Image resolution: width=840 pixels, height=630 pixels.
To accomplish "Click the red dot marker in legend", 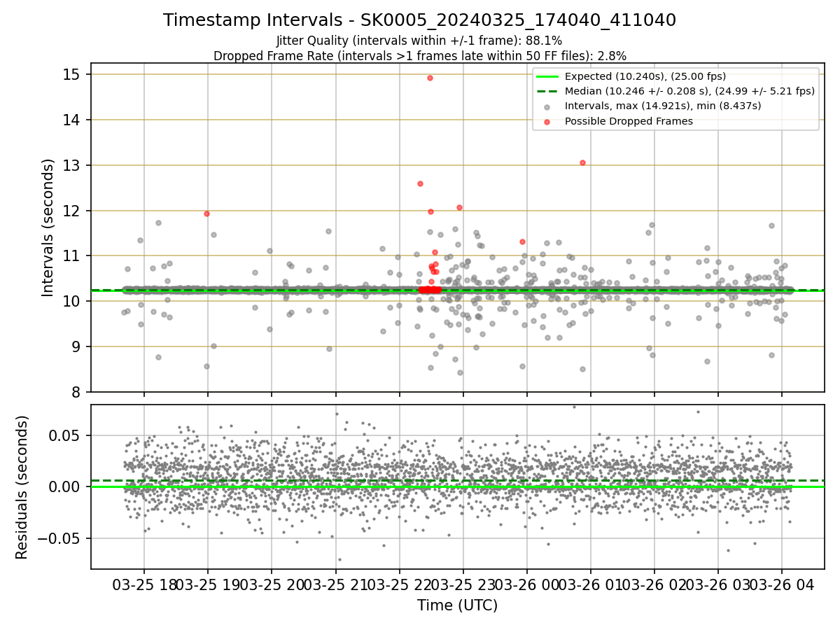I will pos(547,121).
